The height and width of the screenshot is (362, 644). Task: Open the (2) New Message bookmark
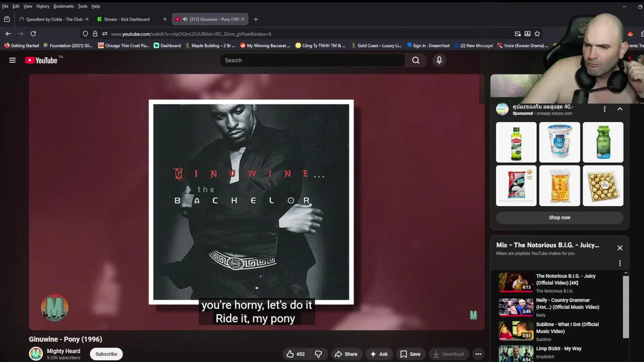pos(473,45)
